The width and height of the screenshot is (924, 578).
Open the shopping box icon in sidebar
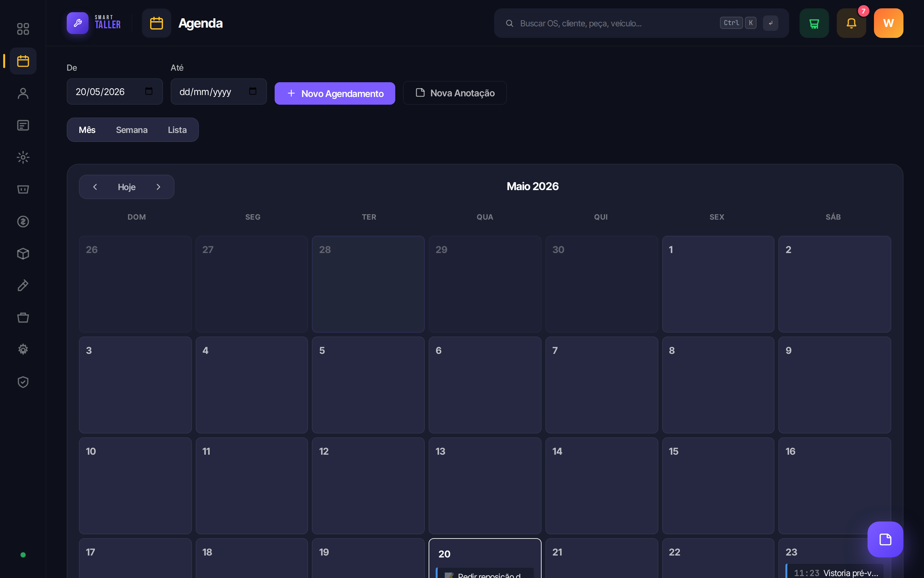point(23,318)
